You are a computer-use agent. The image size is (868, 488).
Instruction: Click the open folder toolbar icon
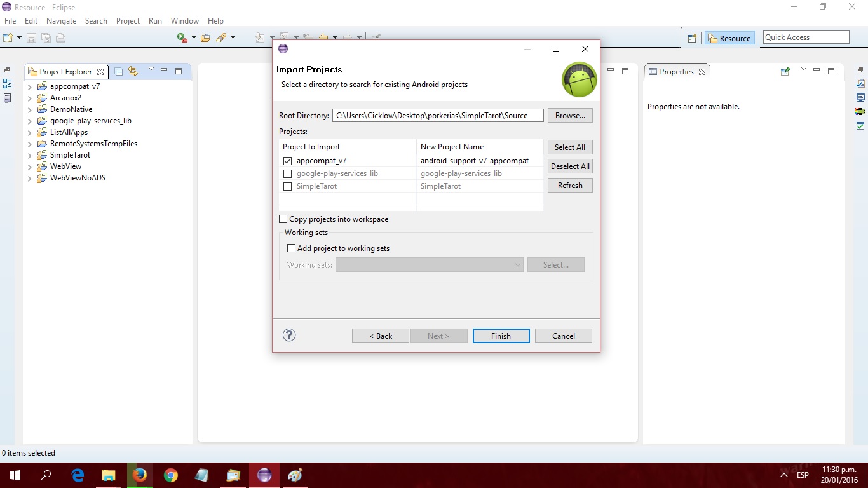205,38
